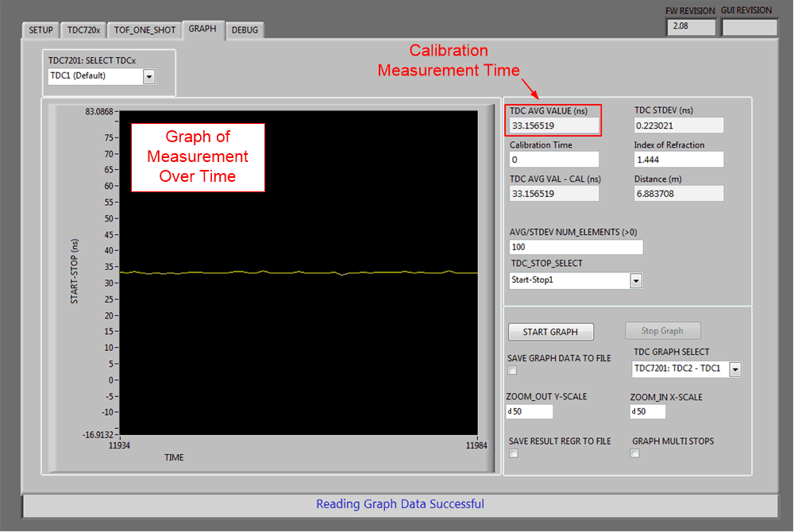Viewport: 794px width, 532px height.
Task: Click the Distance (m) readout field
Action: click(x=678, y=193)
